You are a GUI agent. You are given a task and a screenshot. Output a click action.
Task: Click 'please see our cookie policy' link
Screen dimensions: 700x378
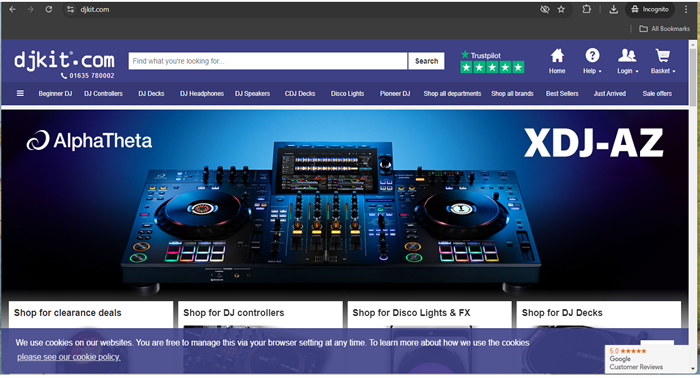click(69, 357)
